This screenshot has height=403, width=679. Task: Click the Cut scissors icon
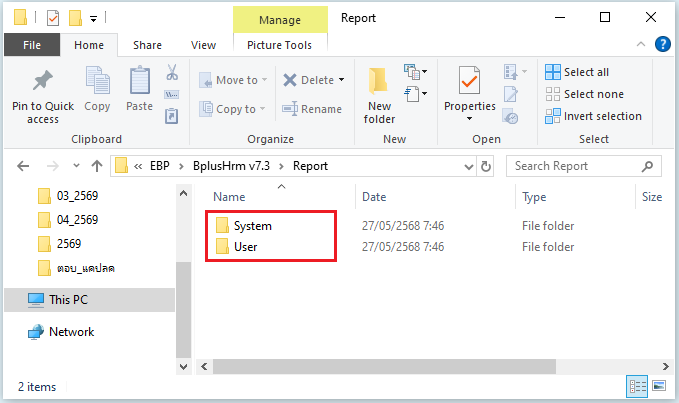point(171,73)
